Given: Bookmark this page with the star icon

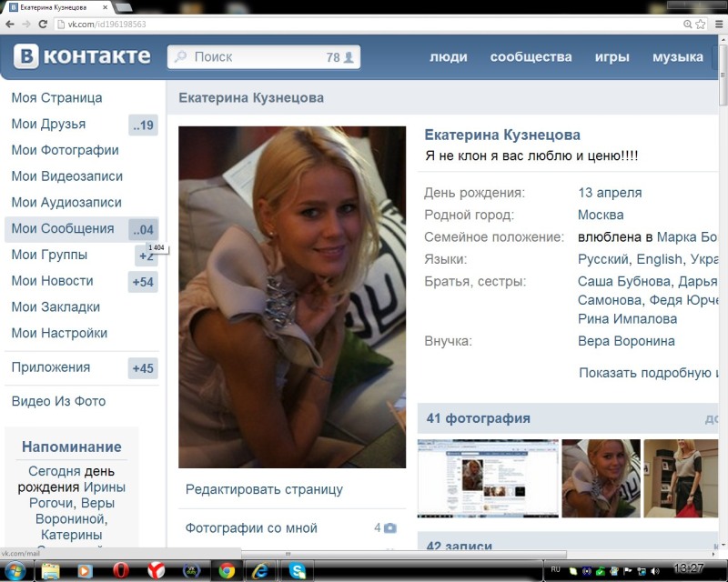Looking at the screenshot, I should (x=700, y=24).
